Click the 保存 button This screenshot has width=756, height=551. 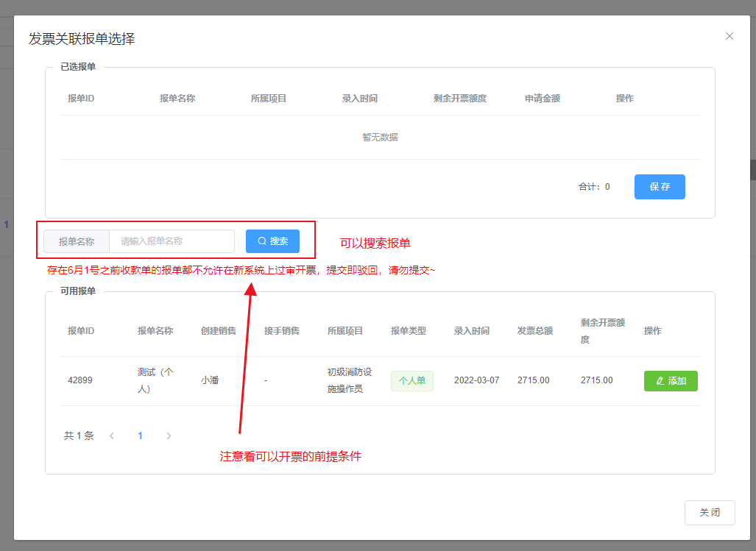point(660,187)
